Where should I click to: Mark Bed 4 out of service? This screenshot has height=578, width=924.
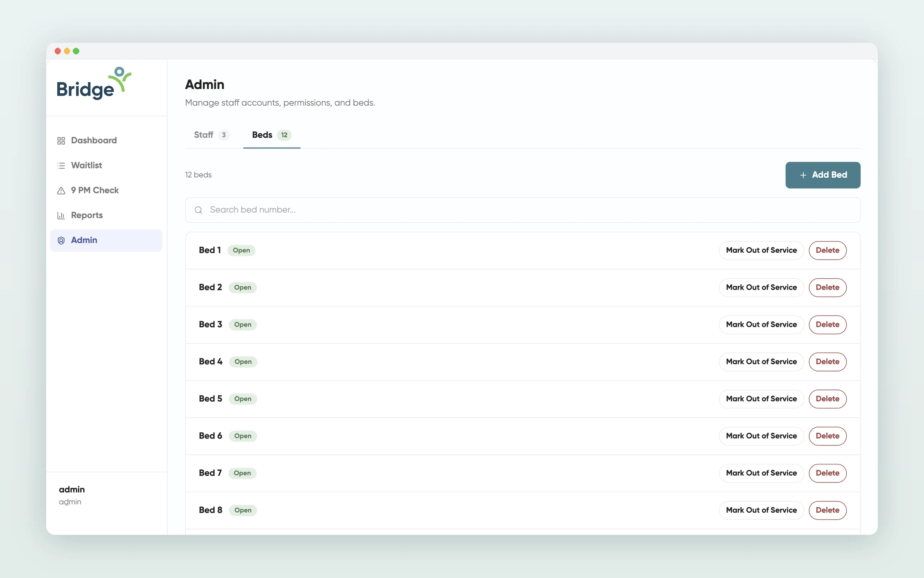[761, 362]
